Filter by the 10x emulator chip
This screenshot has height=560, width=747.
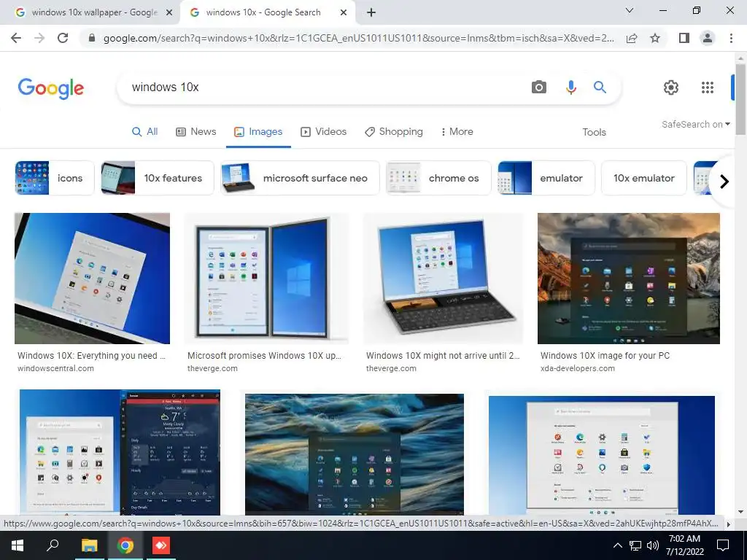(643, 178)
